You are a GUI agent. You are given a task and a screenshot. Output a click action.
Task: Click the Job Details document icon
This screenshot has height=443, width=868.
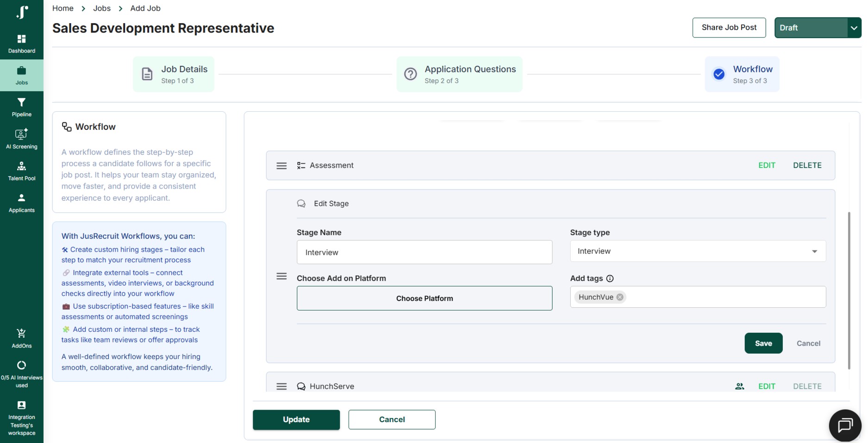coord(147,74)
